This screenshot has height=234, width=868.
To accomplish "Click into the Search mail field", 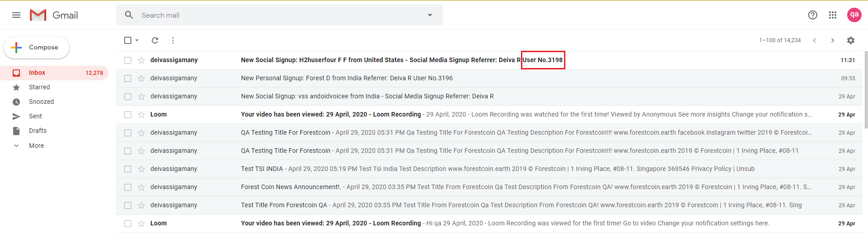I will click(272, 15).
